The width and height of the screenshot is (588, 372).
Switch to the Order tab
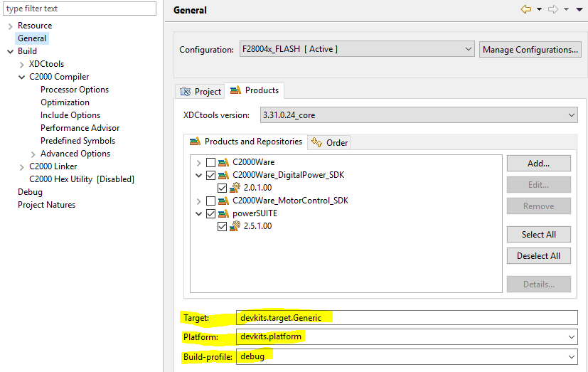tap(329, 142)
